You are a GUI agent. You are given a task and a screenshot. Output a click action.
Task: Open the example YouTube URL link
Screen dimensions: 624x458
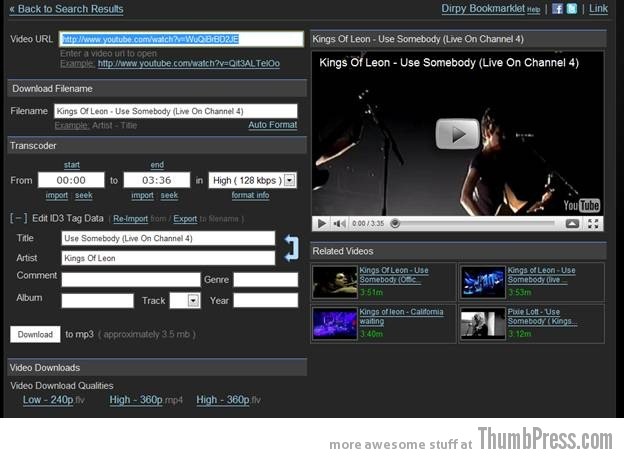pyautogui.click(x=189, y=63)
